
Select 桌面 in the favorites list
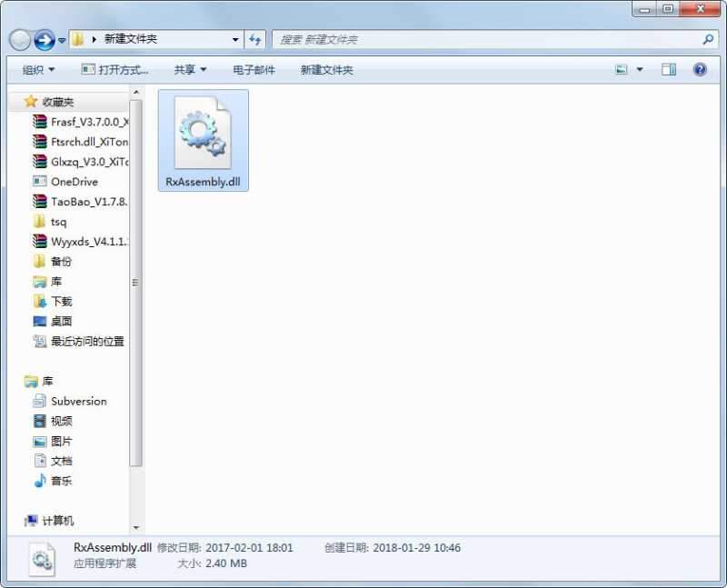pos(62,321)
